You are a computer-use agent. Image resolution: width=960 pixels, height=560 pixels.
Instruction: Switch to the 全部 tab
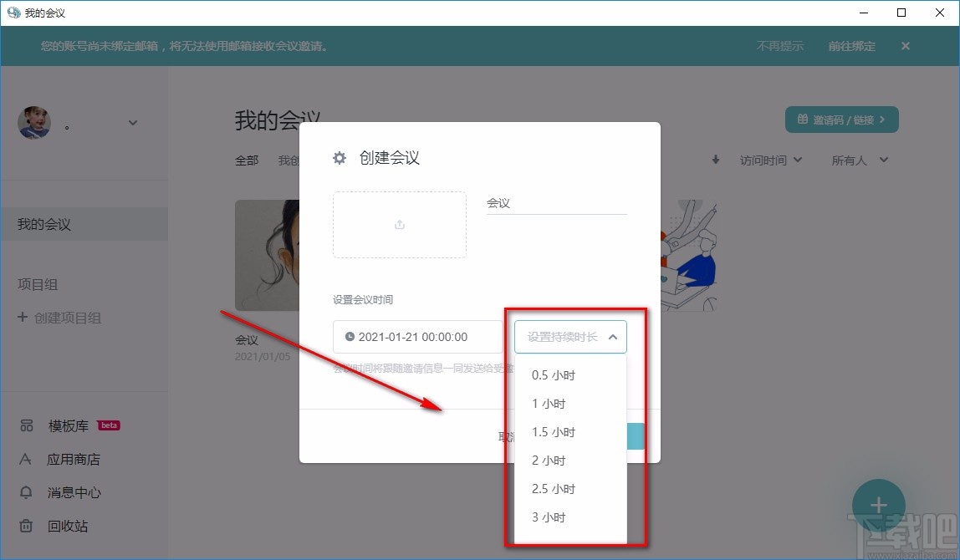pos(247,160)
